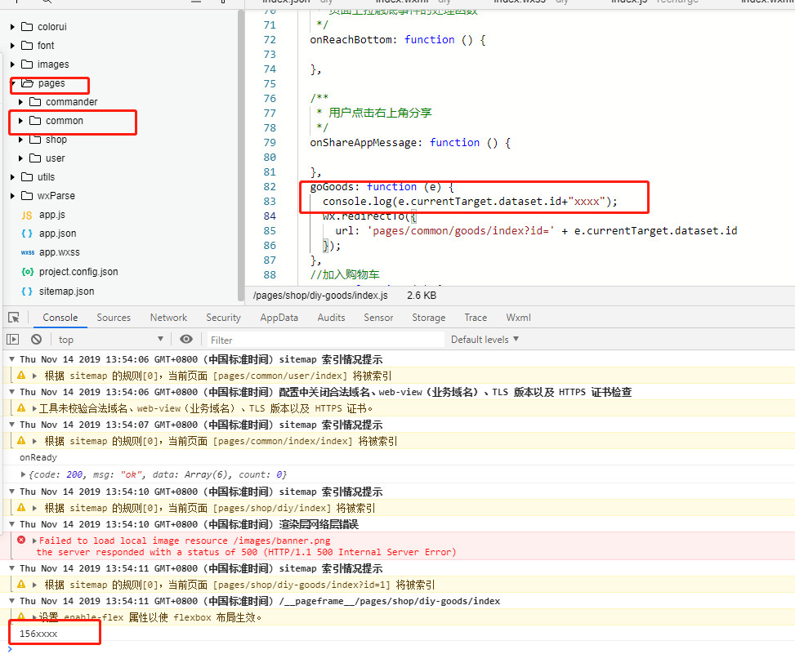Collapse the __pageframe__ diy-goods log group

click(x=11, y=601)
